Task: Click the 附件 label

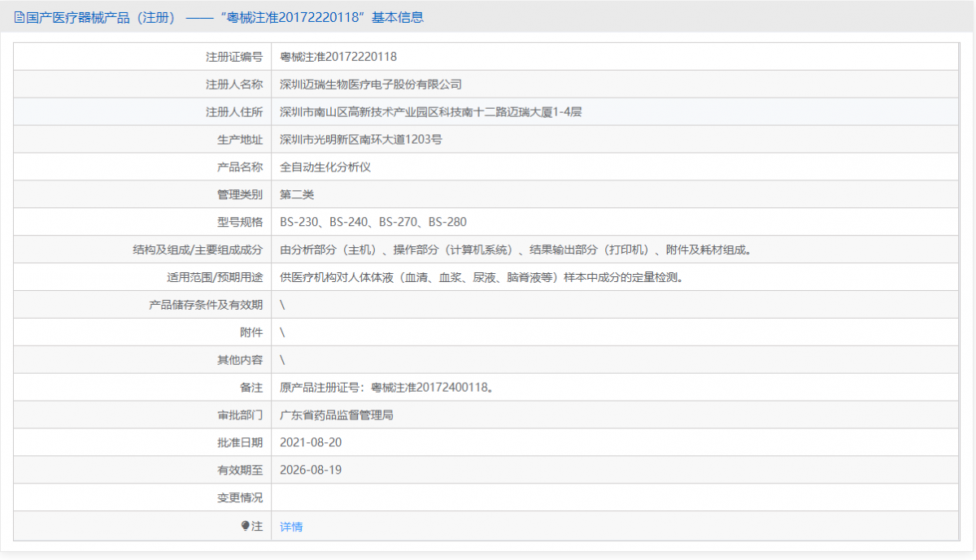Action: coord(252,332)
